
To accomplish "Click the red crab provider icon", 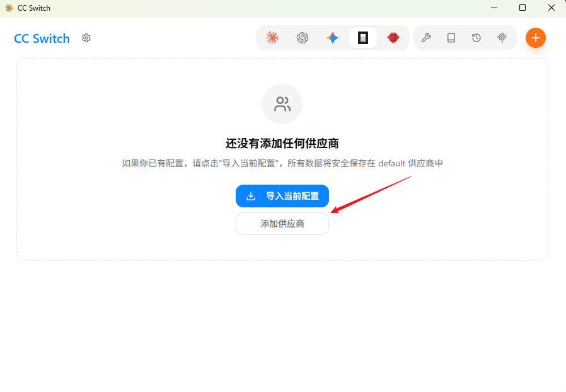I will coord(393,38).
